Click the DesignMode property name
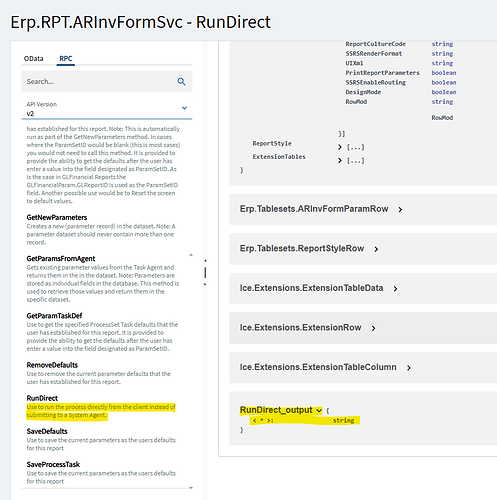This screenshot has width=497, height=500. point(363,92)
